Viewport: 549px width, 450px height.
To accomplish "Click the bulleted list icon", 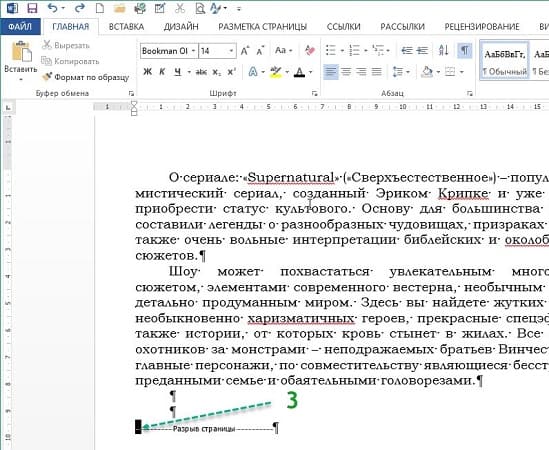I will [x=331, y=51].
